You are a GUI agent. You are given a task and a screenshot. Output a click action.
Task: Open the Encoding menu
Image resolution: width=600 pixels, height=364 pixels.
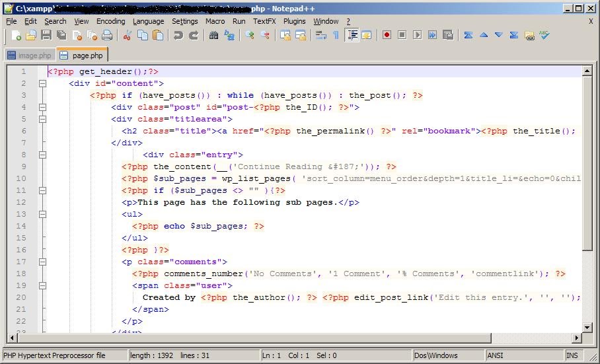[x=110, y=21]
